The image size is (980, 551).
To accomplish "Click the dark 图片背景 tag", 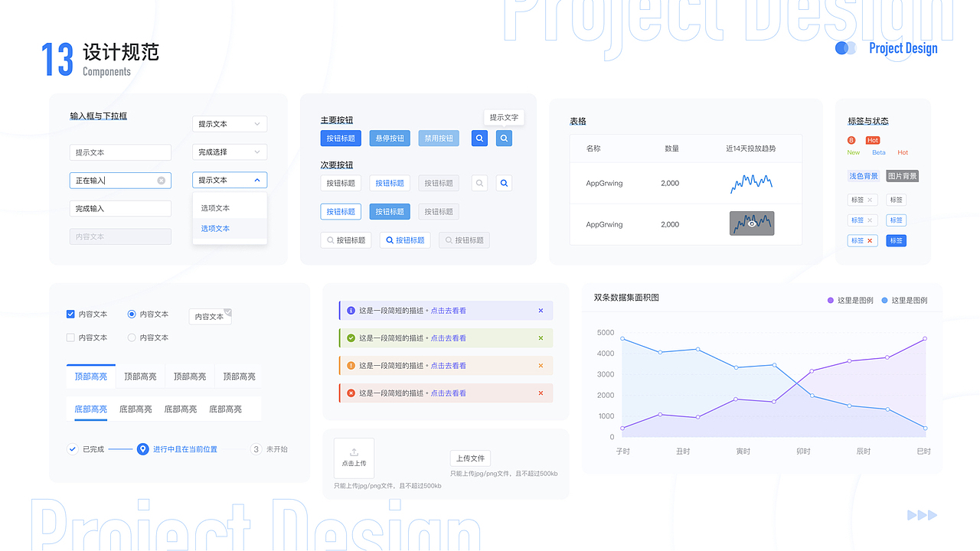I will (x=902, y=176).
